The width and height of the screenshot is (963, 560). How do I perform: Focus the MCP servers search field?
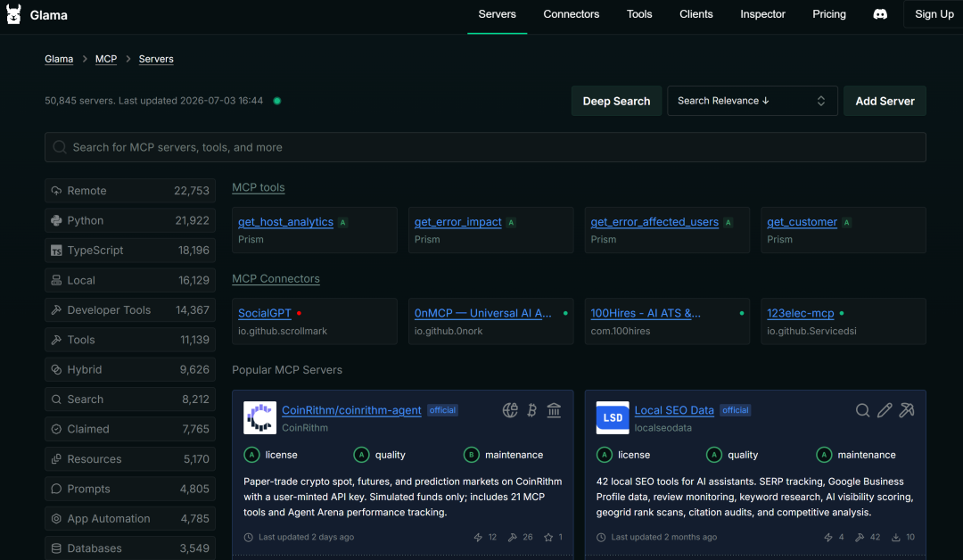[485, 147]
